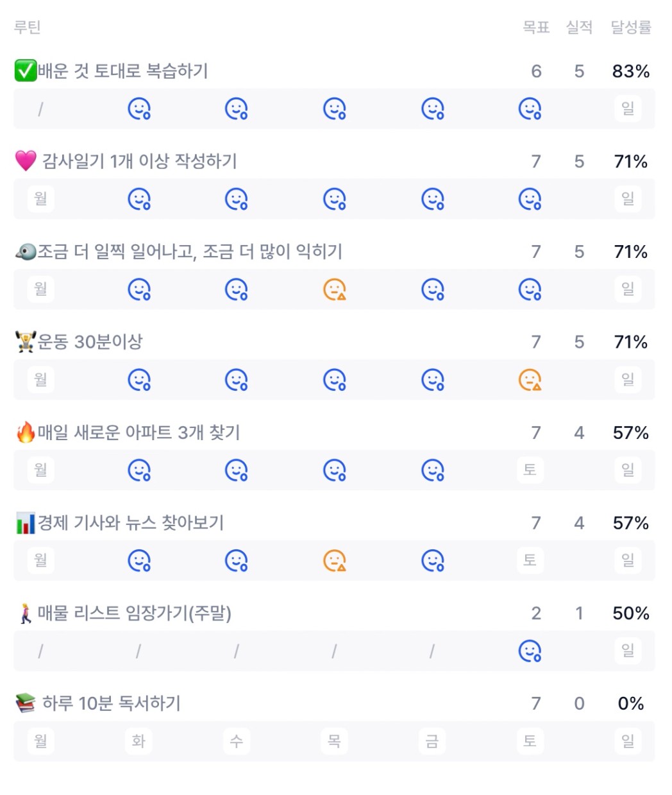
Task: Click the 목표 column header
Action: coord(536,27)
